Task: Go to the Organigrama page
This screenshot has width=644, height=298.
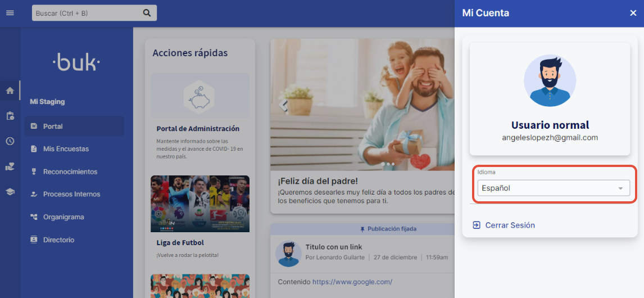Action: tap(64, 217)
